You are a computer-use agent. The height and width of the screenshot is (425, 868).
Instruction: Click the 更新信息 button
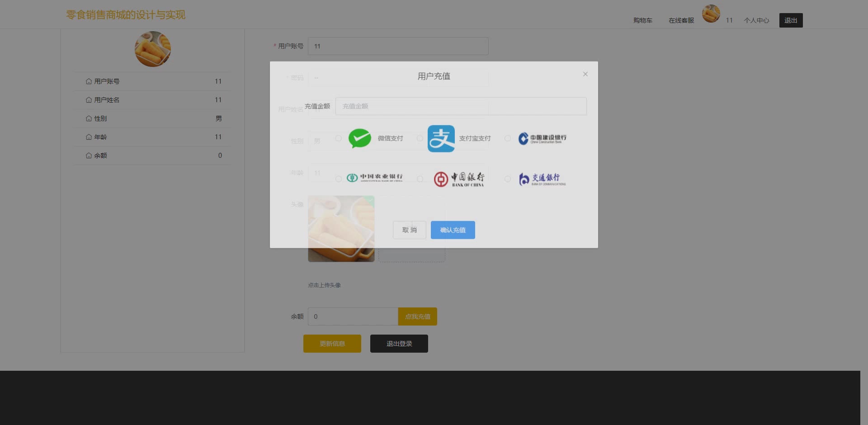332,344
